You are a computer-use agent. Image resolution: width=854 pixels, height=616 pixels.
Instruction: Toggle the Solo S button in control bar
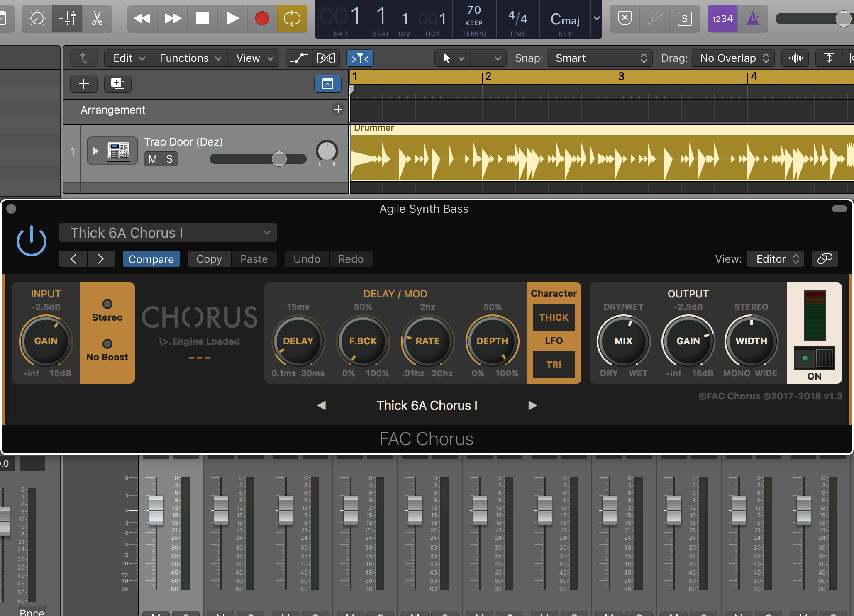tap(685, 18)
